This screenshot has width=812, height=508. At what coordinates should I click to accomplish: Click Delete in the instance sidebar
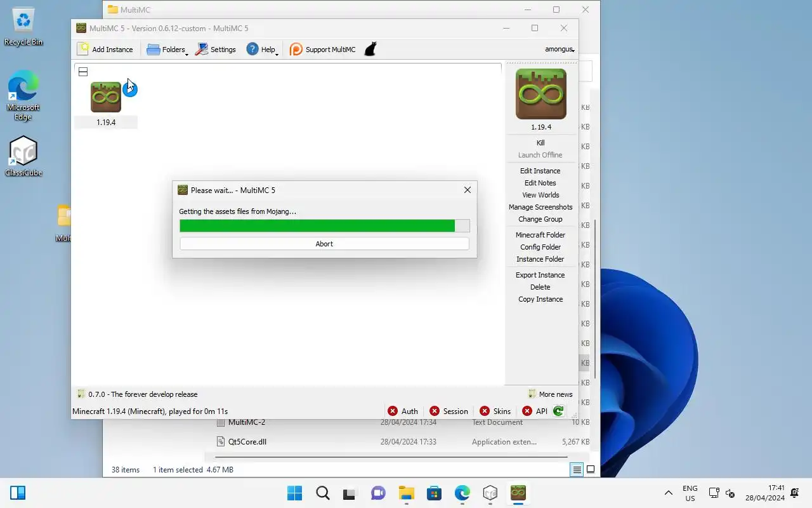(x=540, y=287)
